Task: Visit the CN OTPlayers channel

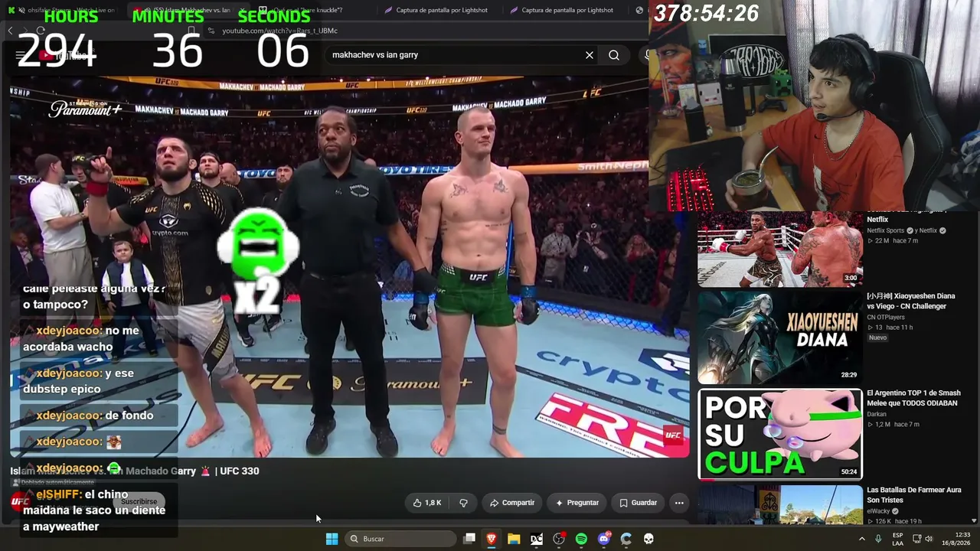Action: (886, 317)
